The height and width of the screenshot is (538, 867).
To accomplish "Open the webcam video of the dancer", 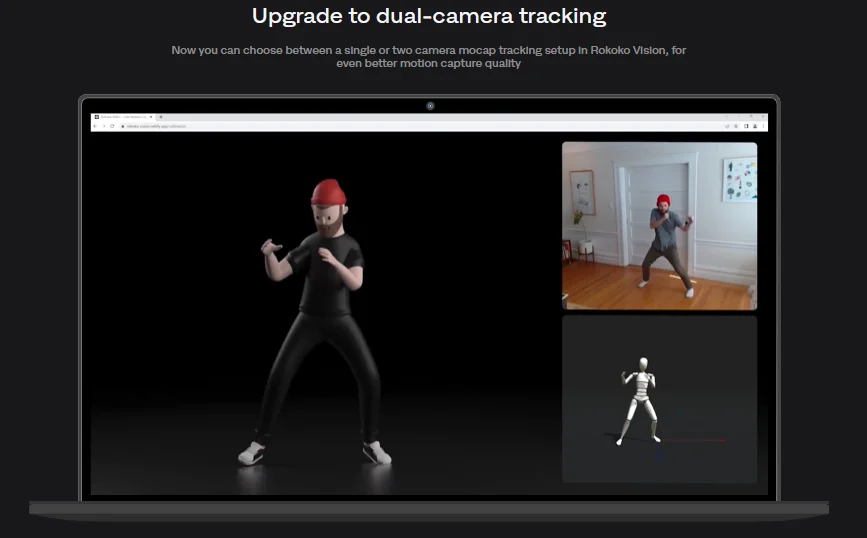I will click(660, 226).
